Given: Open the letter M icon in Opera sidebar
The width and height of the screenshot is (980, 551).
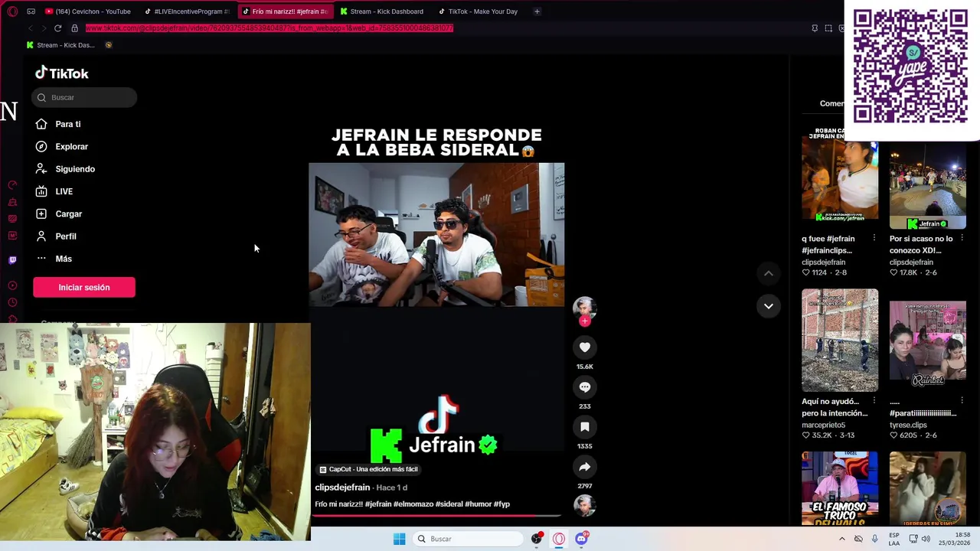Looking at the screenshot, I should 12,236.
